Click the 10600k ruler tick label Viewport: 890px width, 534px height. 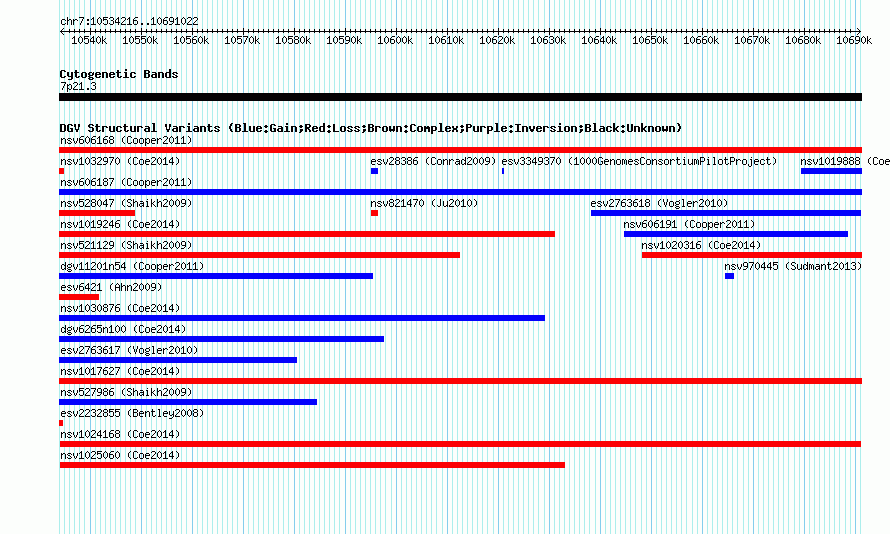(395, 40)
